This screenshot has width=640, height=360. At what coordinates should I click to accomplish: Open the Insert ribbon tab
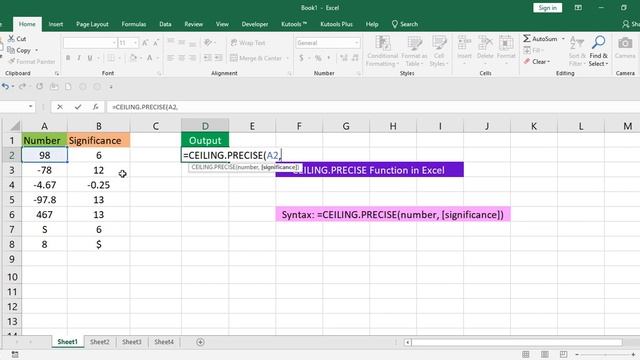(x=56, y=24)
